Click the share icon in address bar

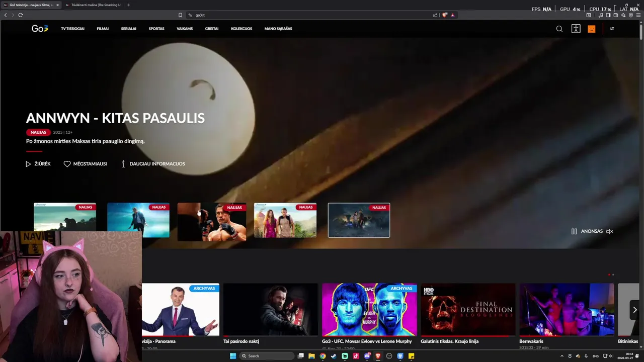(435, 15)
